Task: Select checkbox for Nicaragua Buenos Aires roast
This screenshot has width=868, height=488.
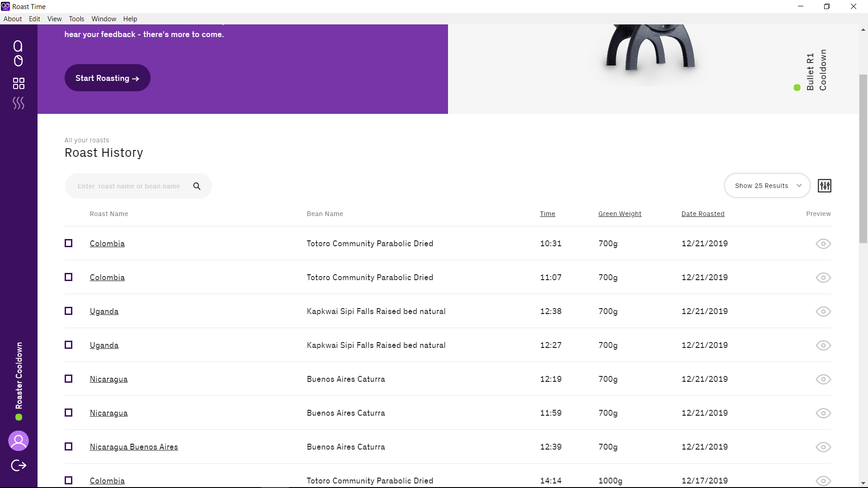Action: click(68, 446)
